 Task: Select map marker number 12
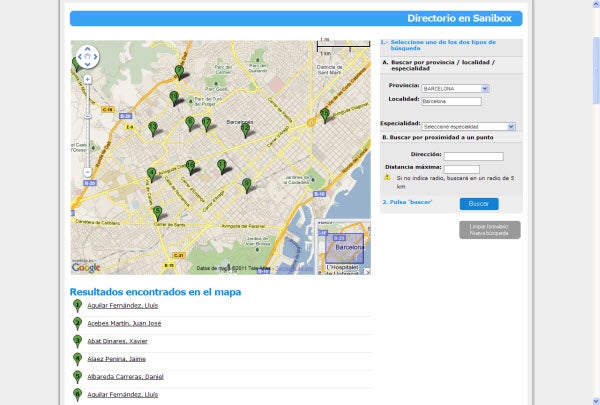245,130
